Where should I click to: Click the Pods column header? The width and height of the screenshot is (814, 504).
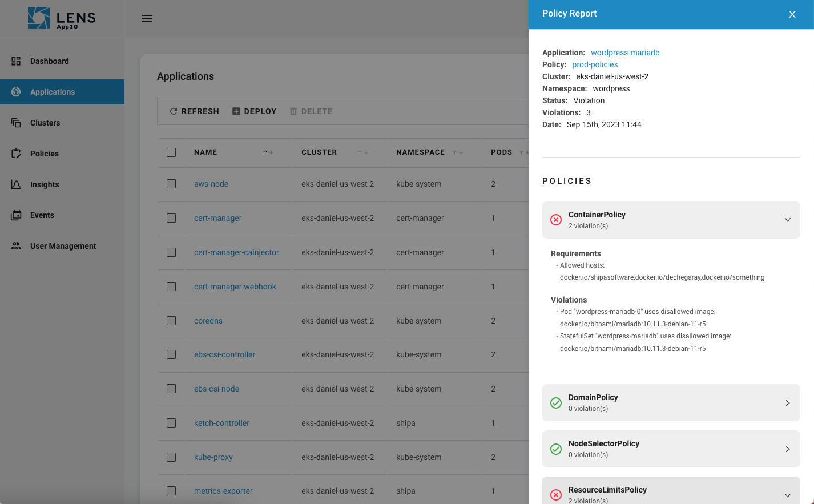(x=502, y=152)
